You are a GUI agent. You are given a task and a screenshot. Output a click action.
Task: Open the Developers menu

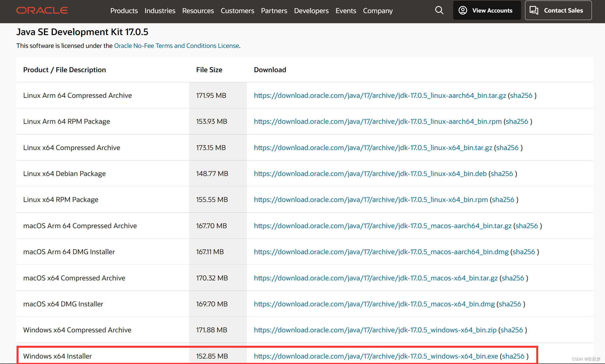tap(311, 11)
